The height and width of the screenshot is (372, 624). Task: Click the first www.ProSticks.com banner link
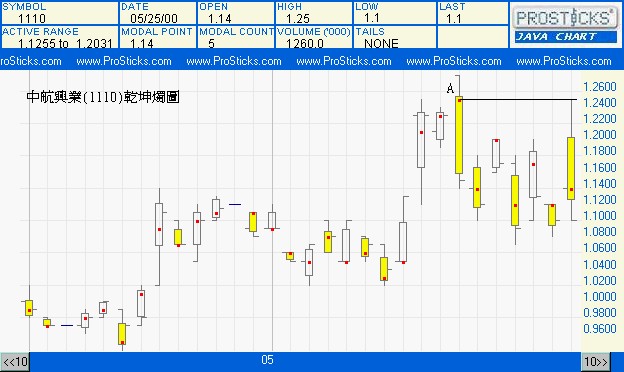124,61
